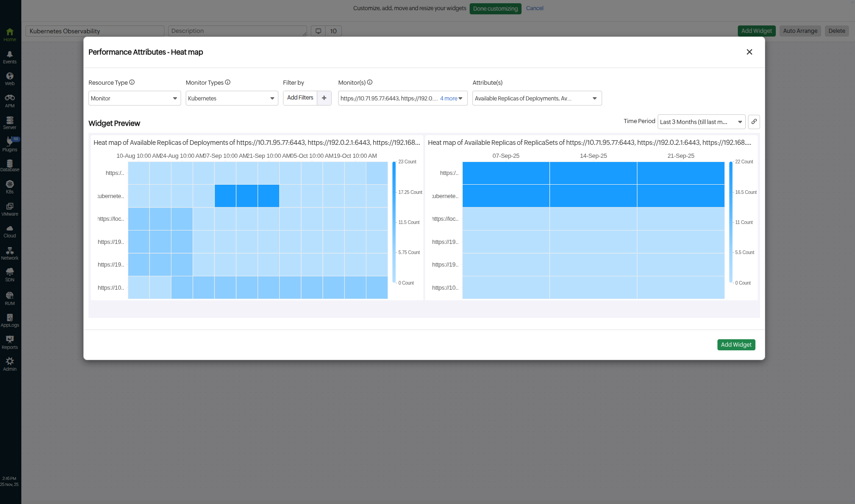Open the Network section in sidebar
855x504 pixels.
[10, 253]
